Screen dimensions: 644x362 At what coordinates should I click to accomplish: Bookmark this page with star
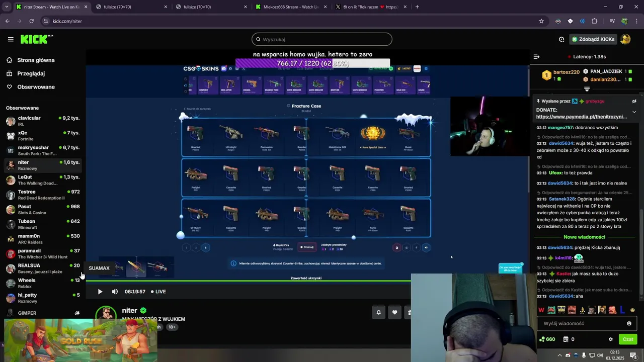click(x=541, y=21)
